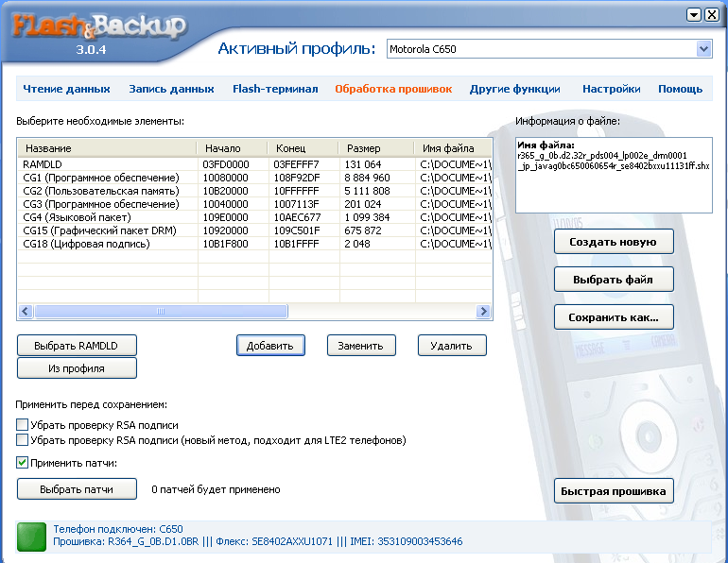Image resolution: width=728 pixels, height=563 pixels.
Task: Select the 'CG1 (Программное обеспечение)' row
Action: (254, 178)
